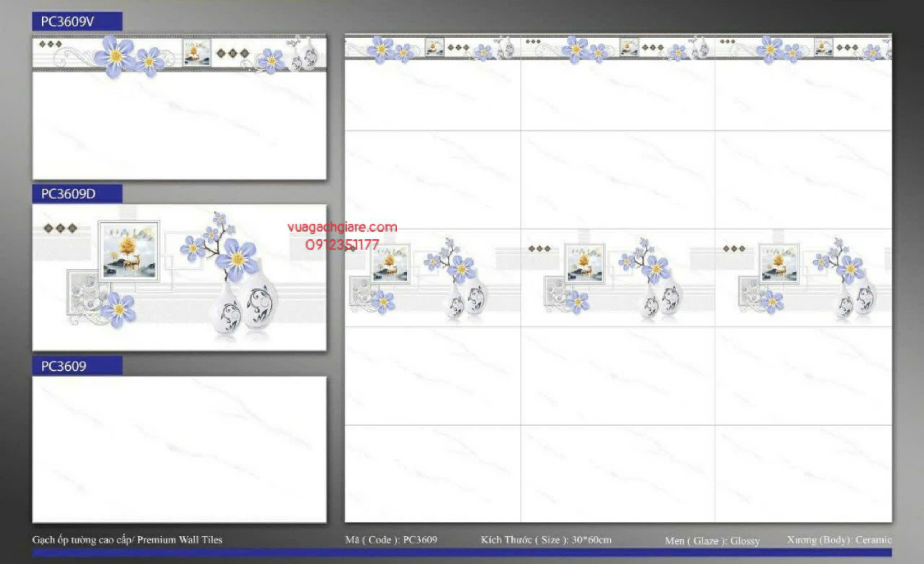Image resolution: width=924 pixels, height=564 pixels.
Task: Select the plain PC3609 white tile sample
Action: [x=179, y=449]
